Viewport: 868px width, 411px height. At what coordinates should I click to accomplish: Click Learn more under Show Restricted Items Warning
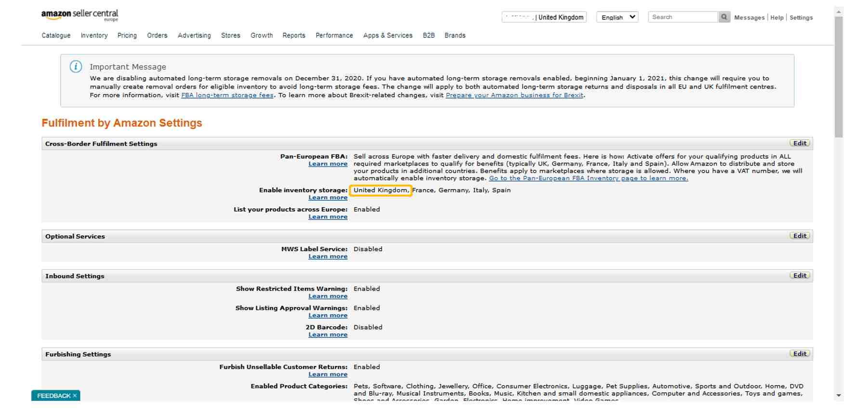click(x=328, y=296)
